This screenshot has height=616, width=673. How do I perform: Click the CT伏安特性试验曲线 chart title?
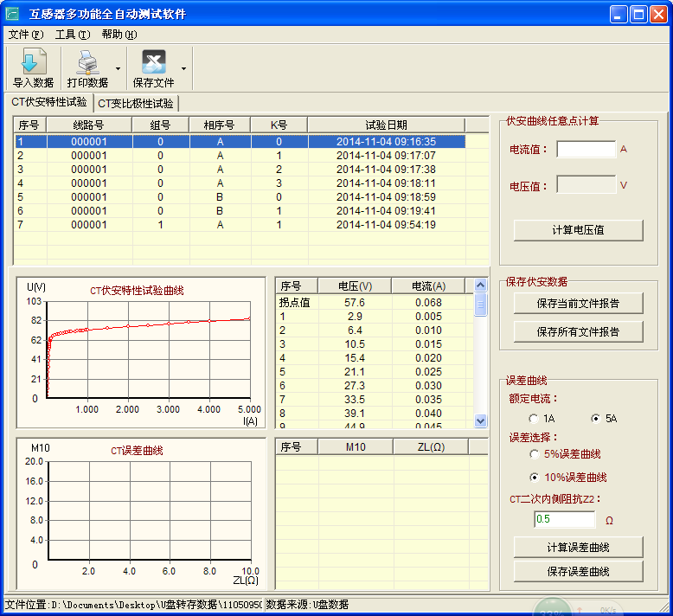coord(137,291)
